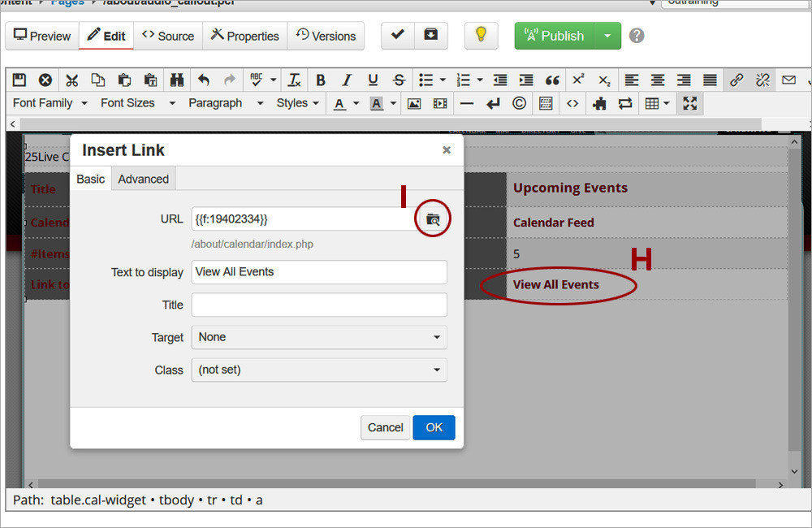The height and width of the screenshot is (528, 812).
Task: Click the Copy icon
Action: coord(98,80)
